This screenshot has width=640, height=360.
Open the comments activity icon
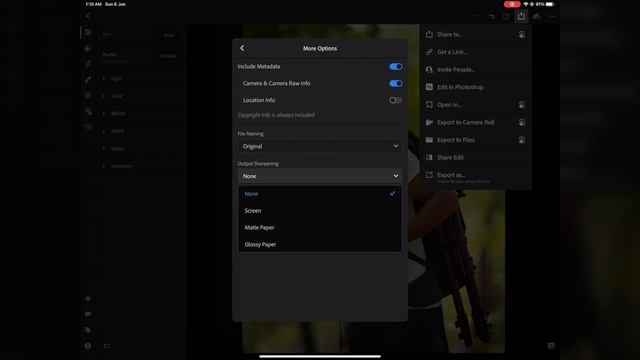click(x=88, y=314)
